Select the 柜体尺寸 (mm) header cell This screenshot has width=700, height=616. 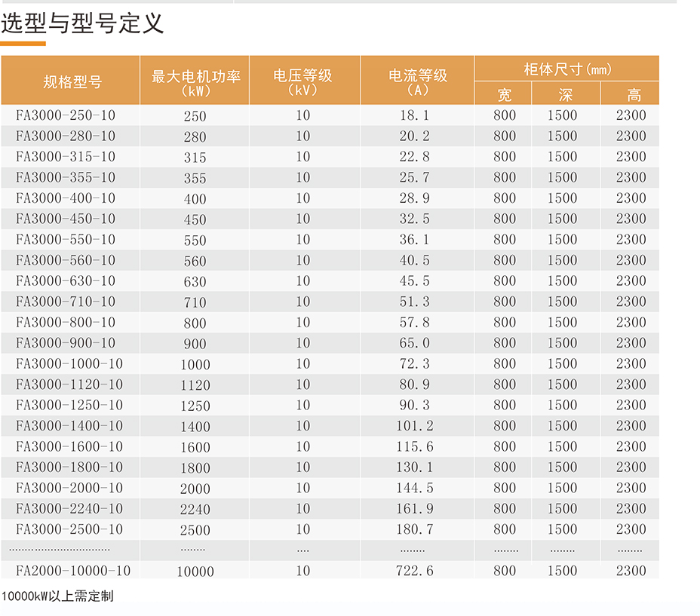click(x=567, y=69)
